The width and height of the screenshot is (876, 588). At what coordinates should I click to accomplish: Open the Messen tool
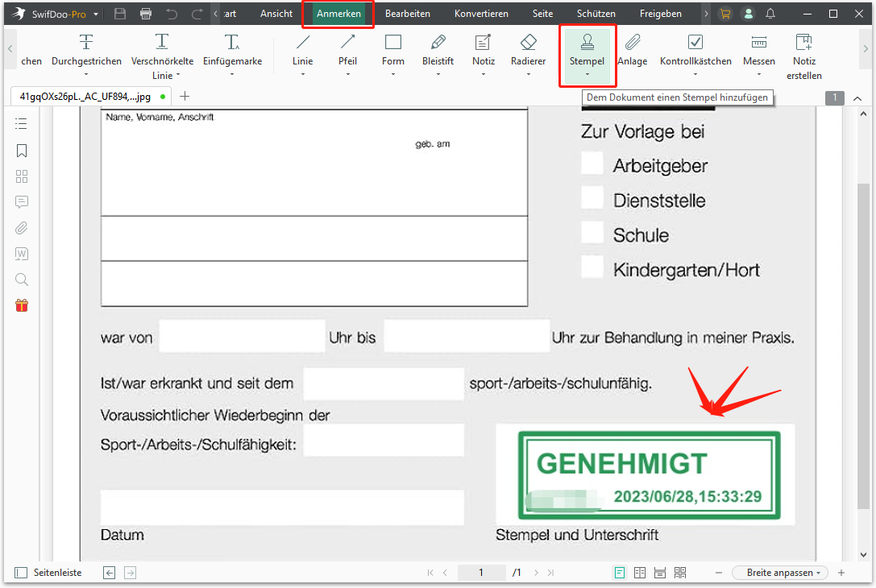[758, 51]
